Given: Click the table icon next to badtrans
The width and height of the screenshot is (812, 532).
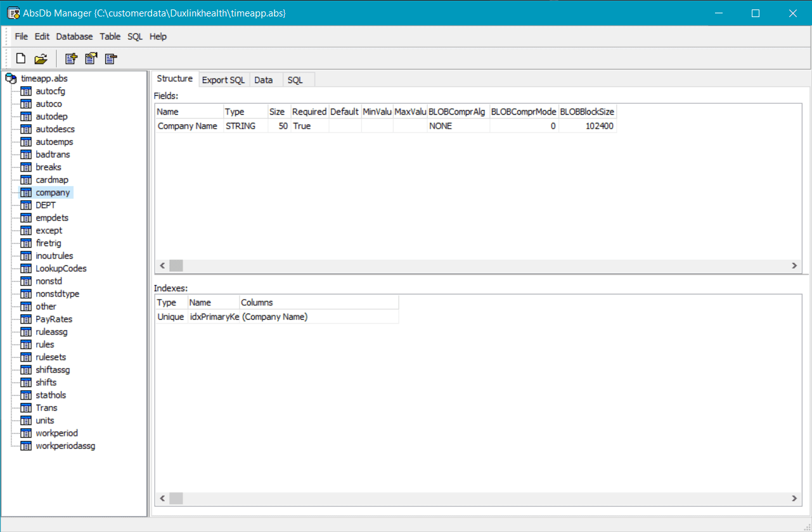Looking at the screenshot, I should tap(26, 155).
